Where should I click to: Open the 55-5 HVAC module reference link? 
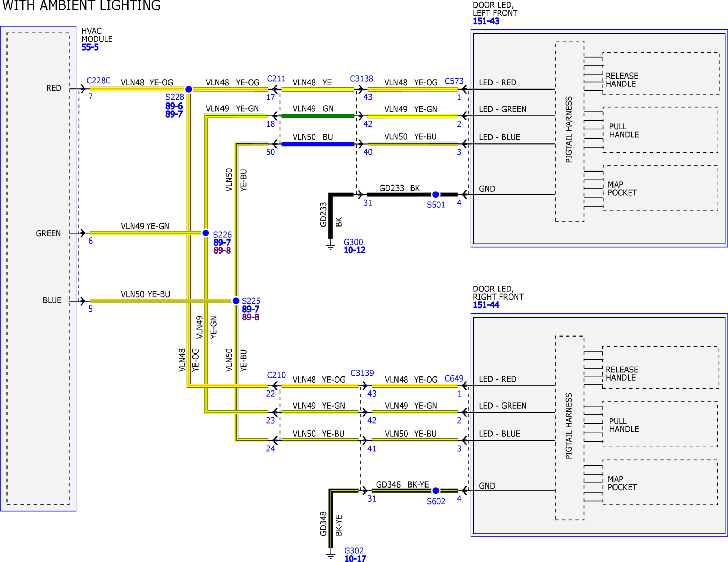click(x=90, y=47)
